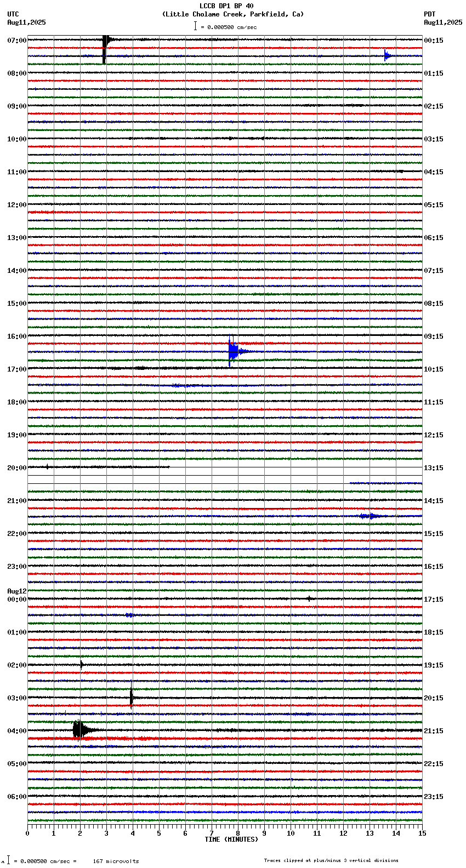Click the top scale text '= 0.000500 cm/sec'
This screenshot has height=868, width=466.
click(x=229, y=27)
